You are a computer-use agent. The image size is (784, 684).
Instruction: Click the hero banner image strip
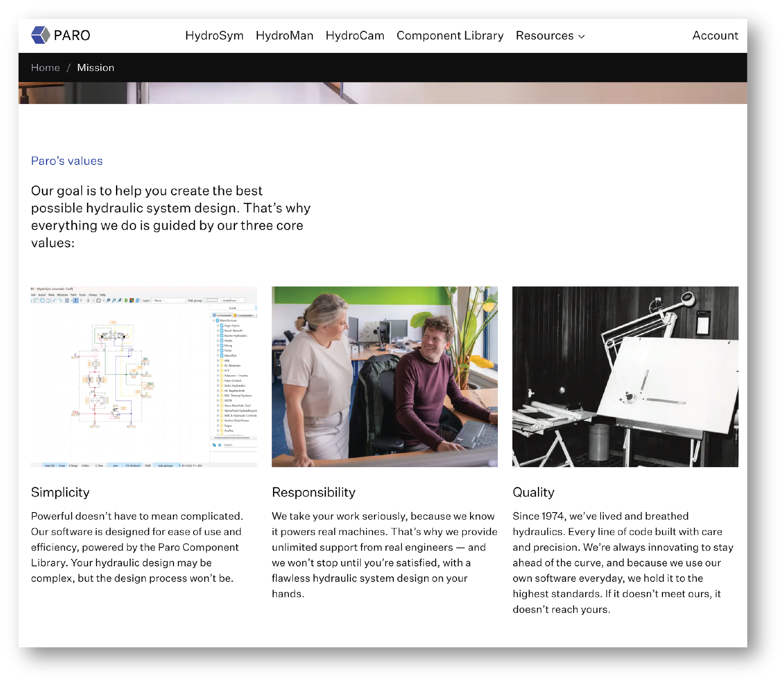(383, 93)
